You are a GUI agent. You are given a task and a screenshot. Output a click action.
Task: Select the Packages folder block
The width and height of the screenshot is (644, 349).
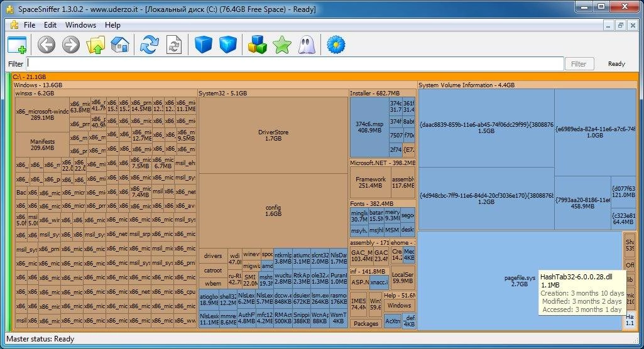[366, 323]
